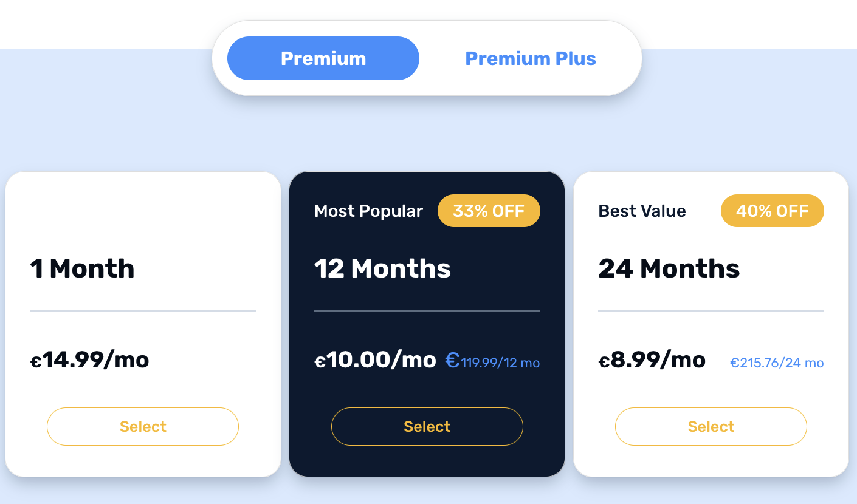This screenshot has height=504, width=857.
Task: Click the large blue euro symbol
Action: point(452,360)
